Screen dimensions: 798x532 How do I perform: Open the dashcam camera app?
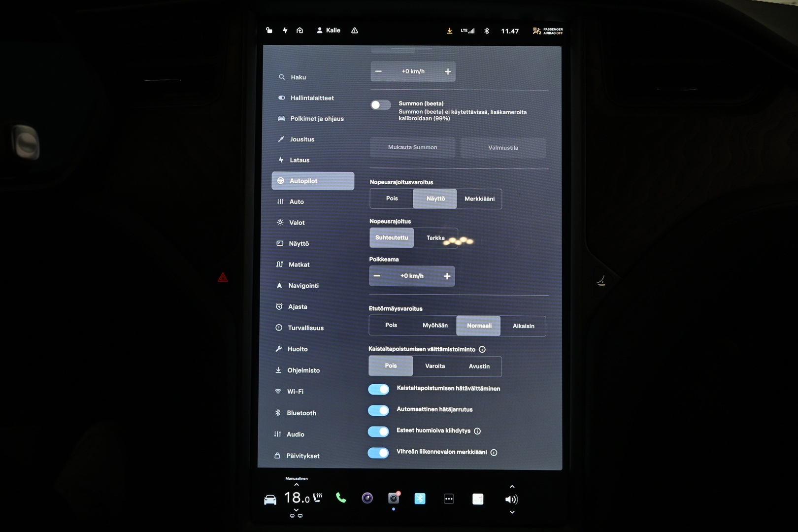[393, 499]
